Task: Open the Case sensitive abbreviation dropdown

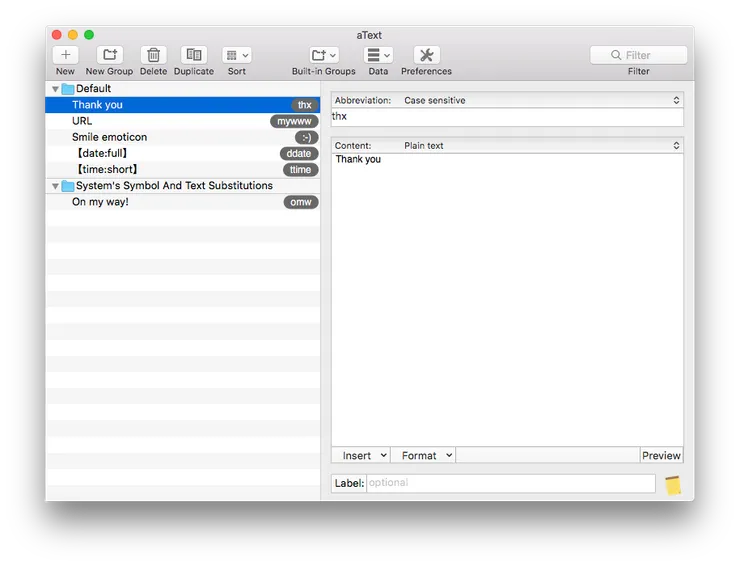Action: point(540,100)
